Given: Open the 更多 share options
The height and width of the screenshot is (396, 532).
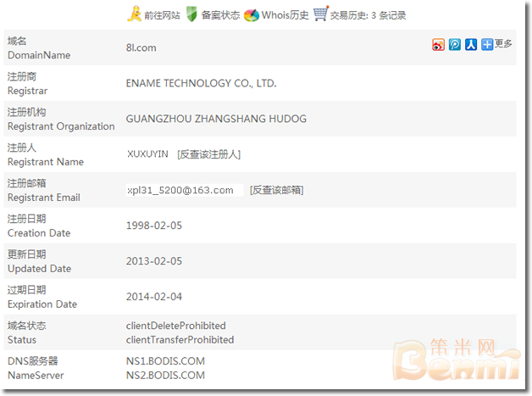Looking at the screenshot, I should [x=503, y=43].
